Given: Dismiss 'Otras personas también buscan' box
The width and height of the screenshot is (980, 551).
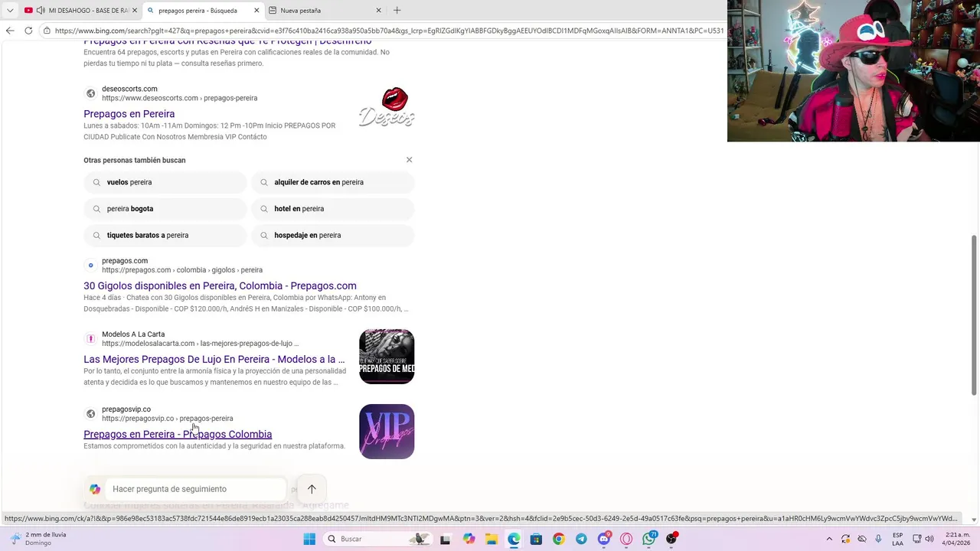Looking at the screenshot, I should pos(409,160).
